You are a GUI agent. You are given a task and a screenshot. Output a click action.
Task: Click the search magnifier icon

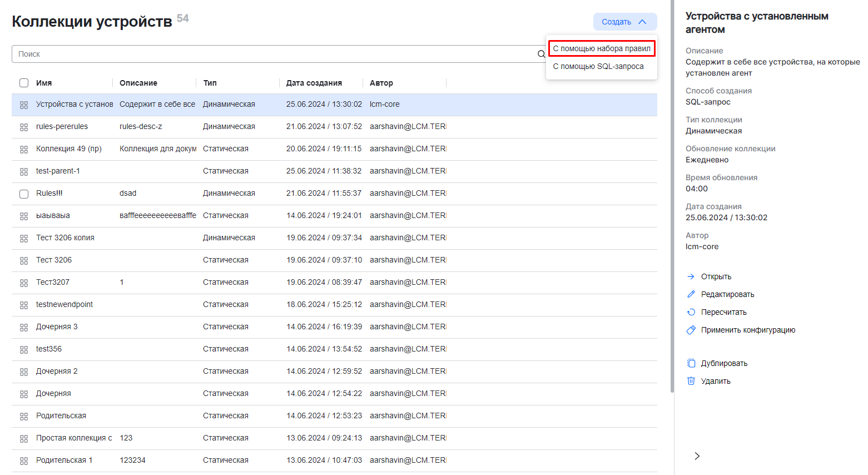click(540, 54)
